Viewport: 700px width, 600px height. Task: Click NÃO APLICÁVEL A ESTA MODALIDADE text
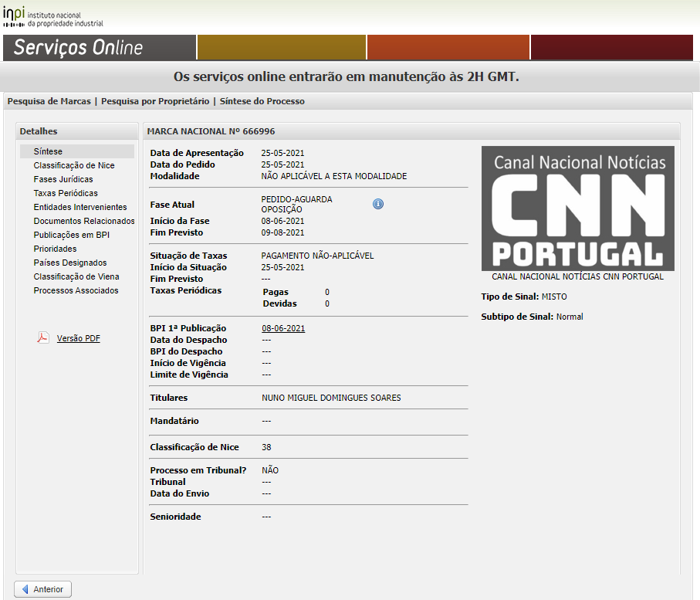pos(334,176)
